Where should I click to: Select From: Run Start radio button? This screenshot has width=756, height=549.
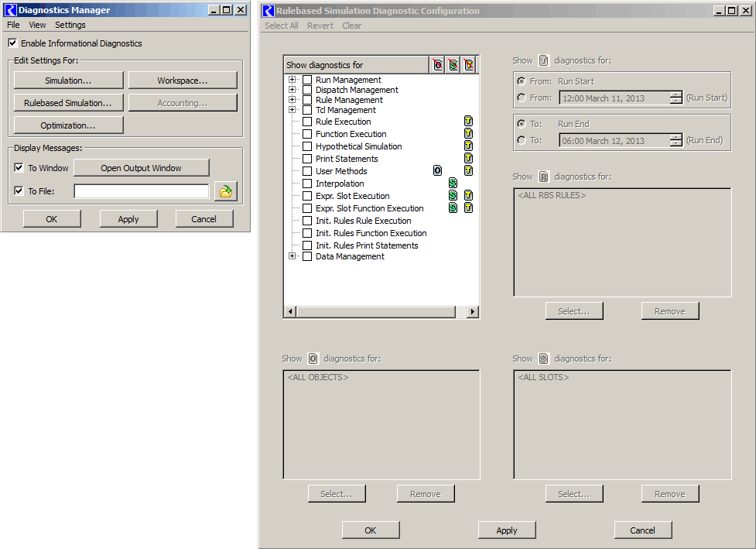coord(522,81)
